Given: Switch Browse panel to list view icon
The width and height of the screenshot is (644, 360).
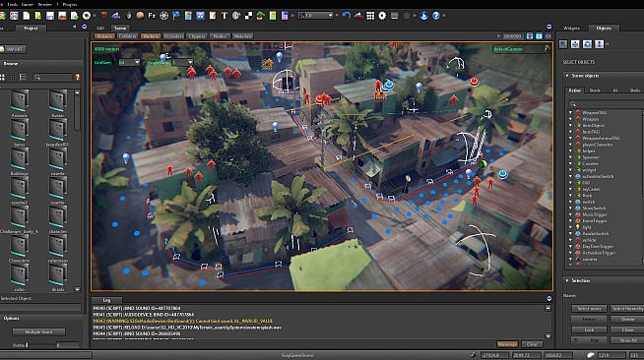Looking at the screenshot, I should [23, 77].
